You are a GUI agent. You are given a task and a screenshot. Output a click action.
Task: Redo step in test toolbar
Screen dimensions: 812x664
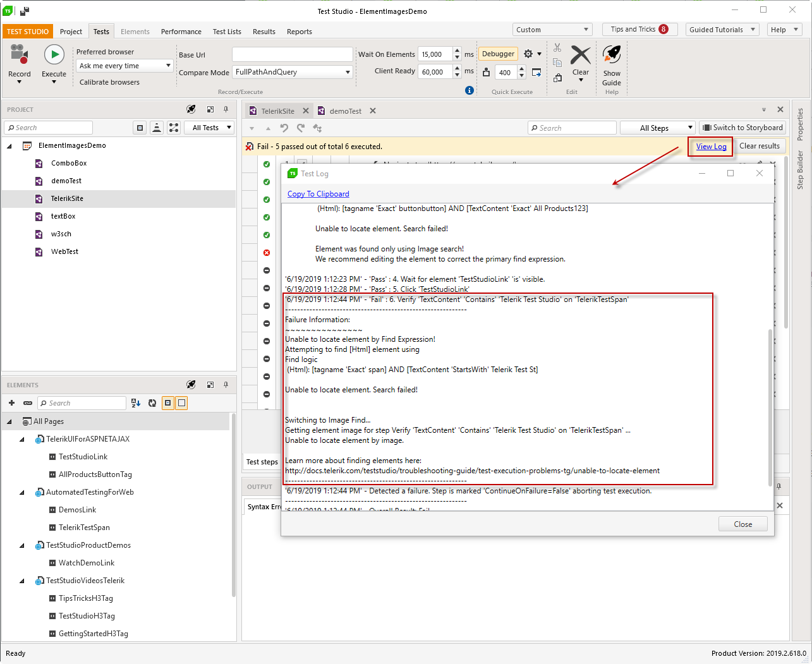point(301,128)
